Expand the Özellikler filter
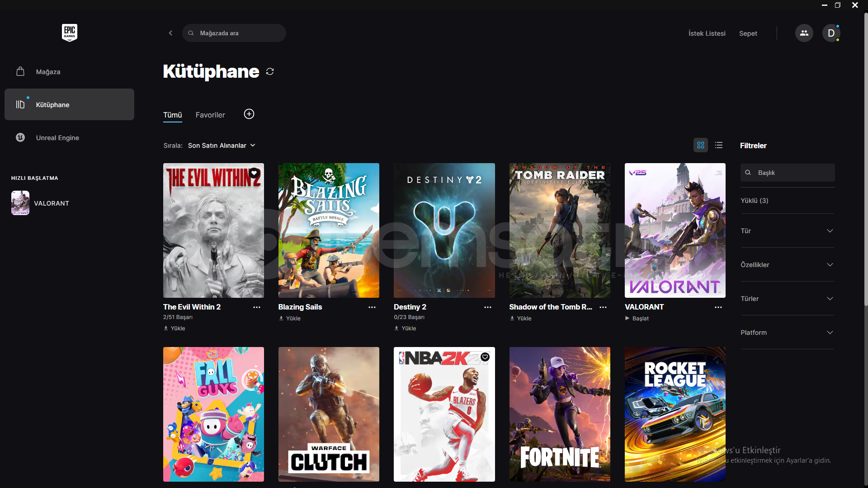The height and width of the screenshot is (488, 868). 787,265
